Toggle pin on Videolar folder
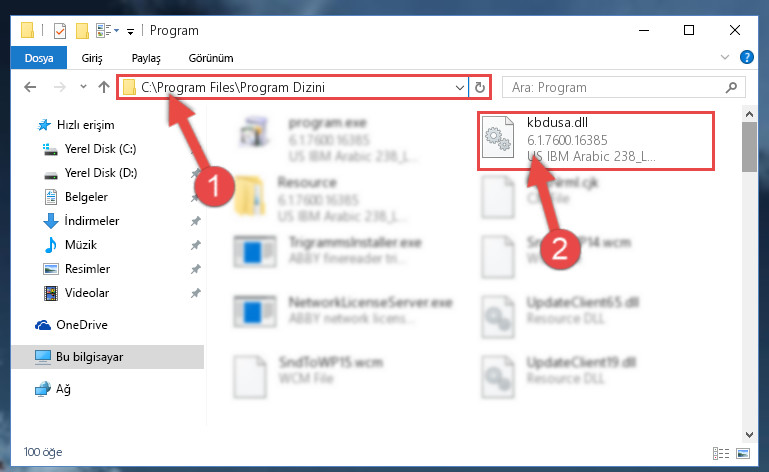Viewport: 769px width, 472px height. (195, 293)
